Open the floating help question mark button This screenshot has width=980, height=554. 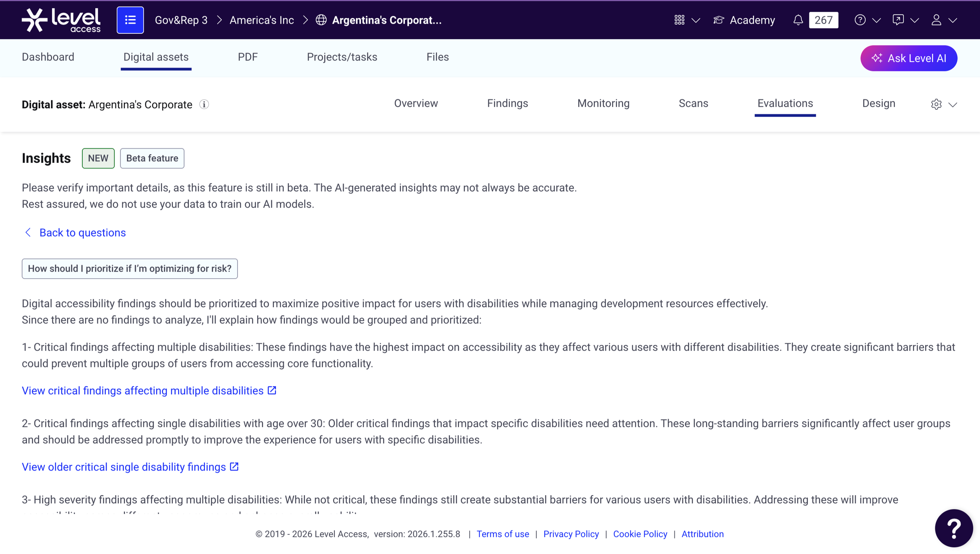click(953, 528)
